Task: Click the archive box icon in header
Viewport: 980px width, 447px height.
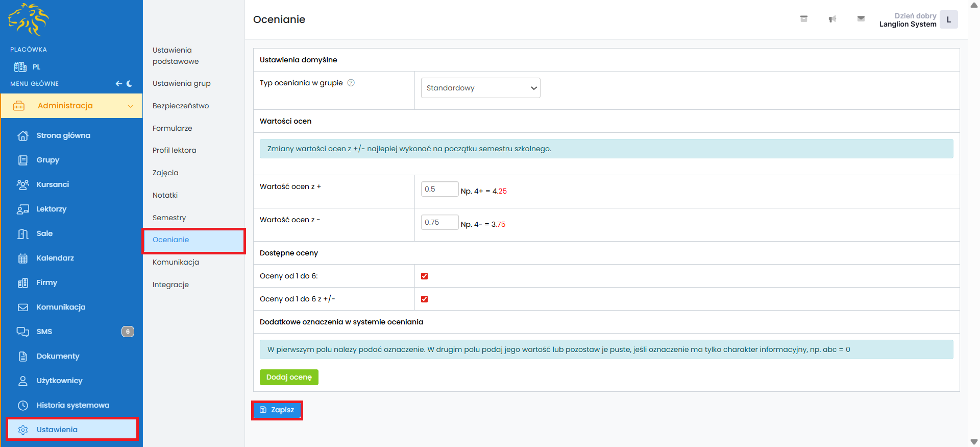Action: (x=803, y=19)
